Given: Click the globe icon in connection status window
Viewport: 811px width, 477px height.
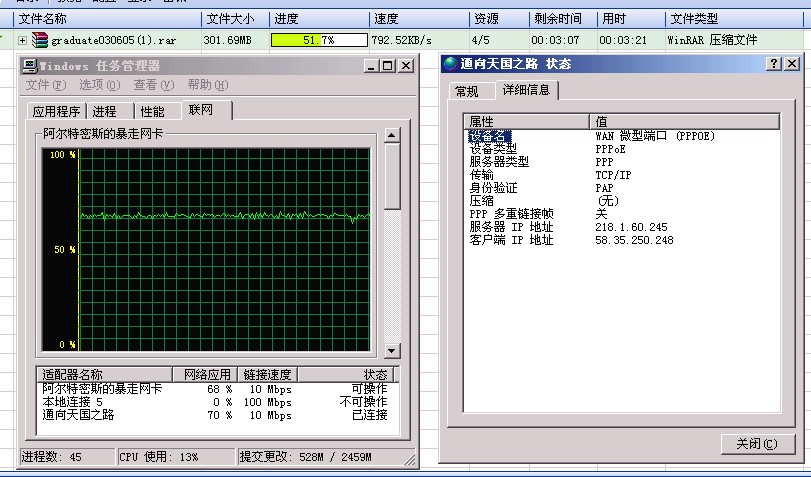Looking at the screenshot, I should coord(450,64).
